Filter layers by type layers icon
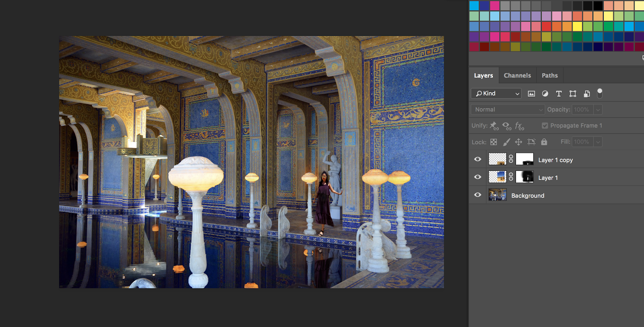 pyautogui.click(x=559, y=93)
